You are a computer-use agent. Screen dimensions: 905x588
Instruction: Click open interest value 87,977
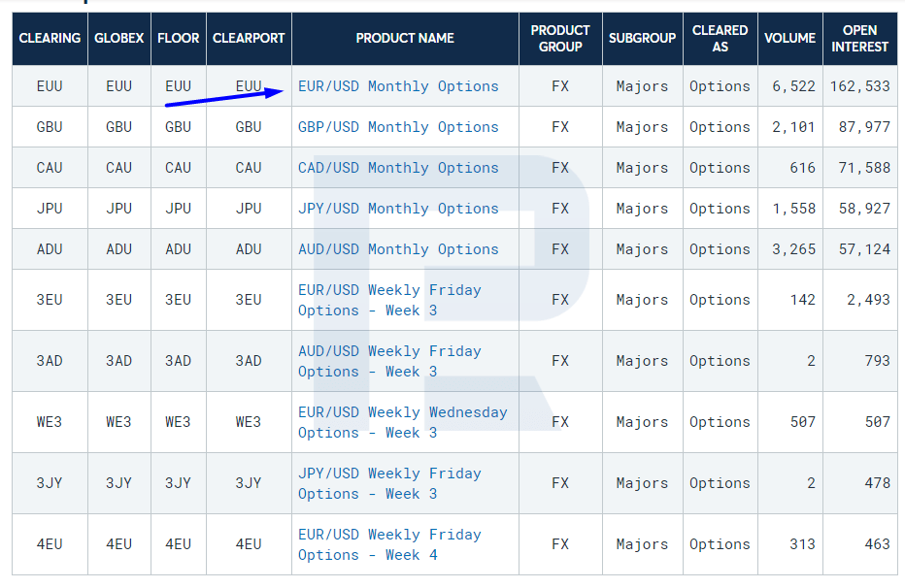click(x=864, y=127)
